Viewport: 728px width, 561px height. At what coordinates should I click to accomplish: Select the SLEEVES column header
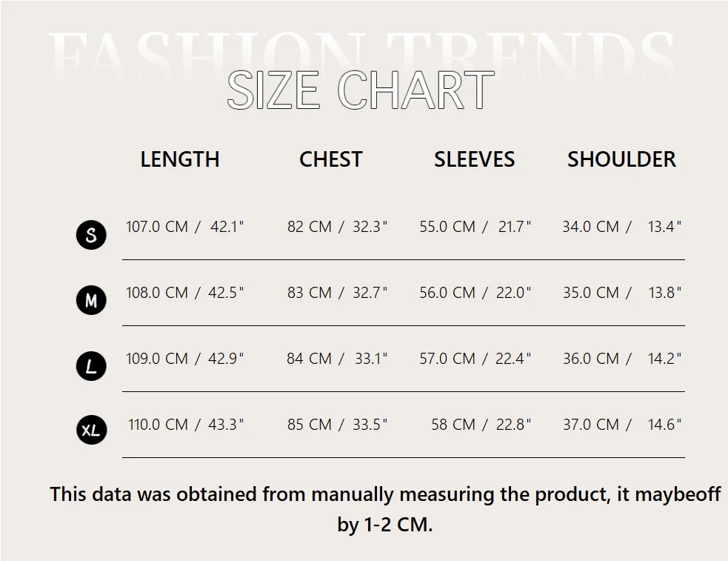(474, 159)
